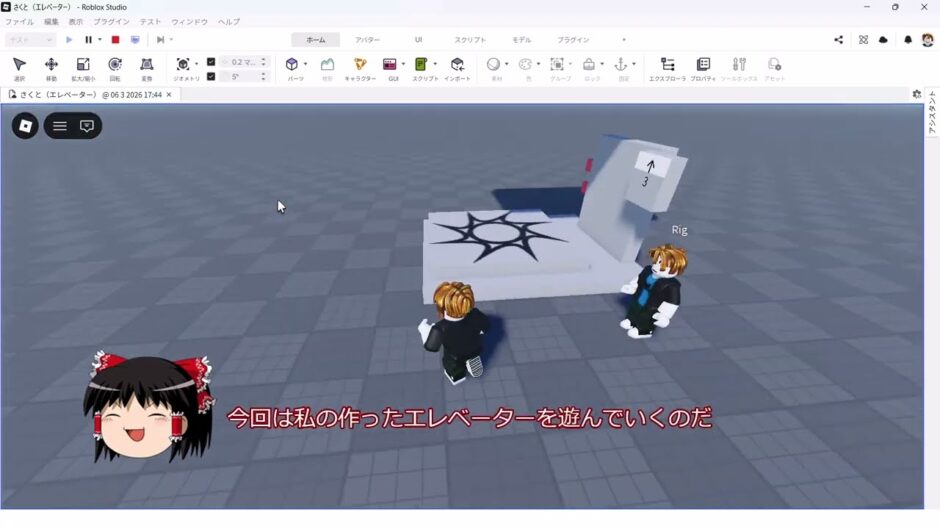Stop the playtest with red stop button
The height and width of the screenshot is (529, 940).
(115, 40)
